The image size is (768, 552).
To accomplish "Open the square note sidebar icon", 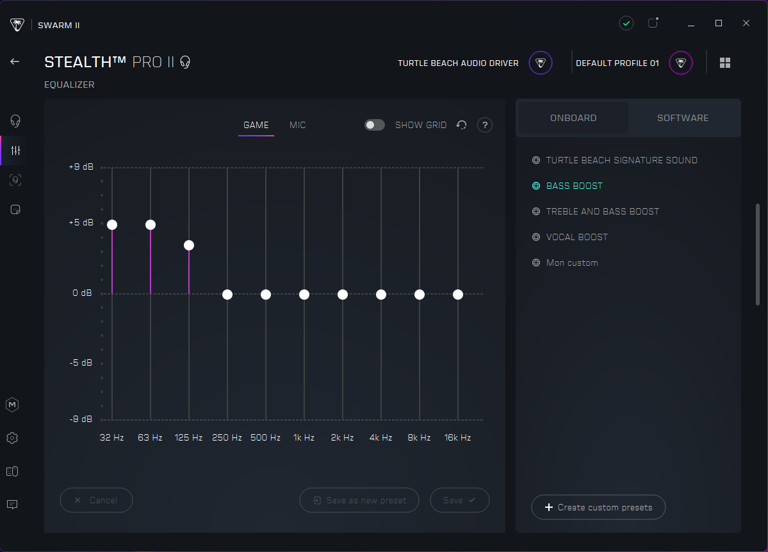I will (x=15, y=210).
